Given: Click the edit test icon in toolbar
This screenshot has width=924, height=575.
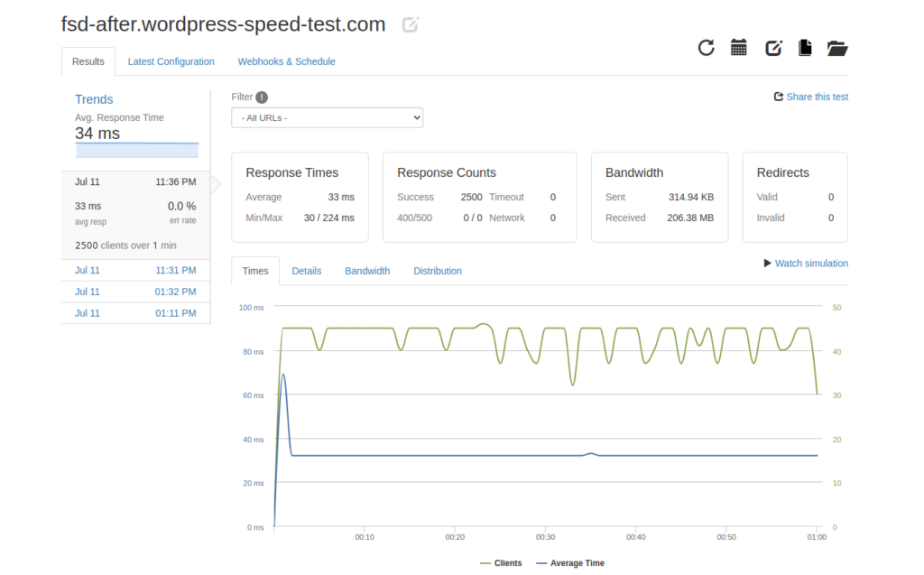Looking at the screenshot, I should point(773,48).
